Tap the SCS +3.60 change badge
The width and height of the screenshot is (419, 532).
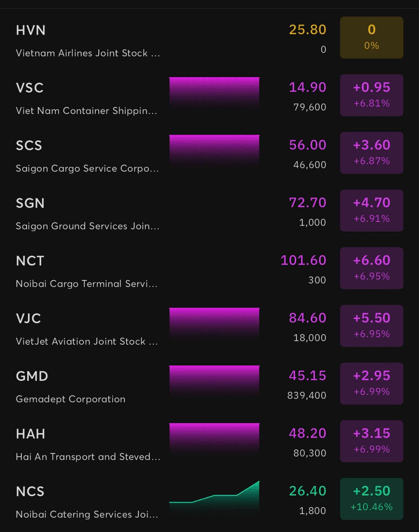(371, 153)
